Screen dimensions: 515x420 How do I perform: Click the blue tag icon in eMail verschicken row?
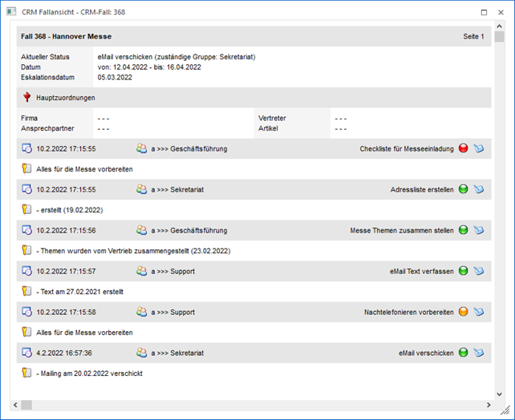(x=479, y=353)
